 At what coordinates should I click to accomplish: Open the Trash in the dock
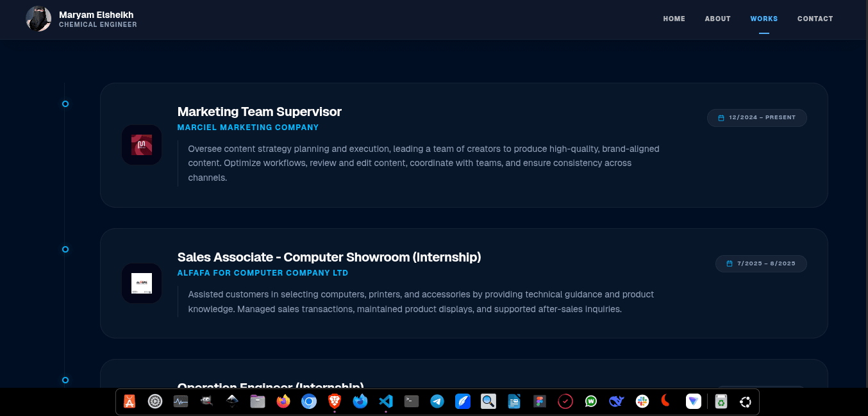[721, 402]
